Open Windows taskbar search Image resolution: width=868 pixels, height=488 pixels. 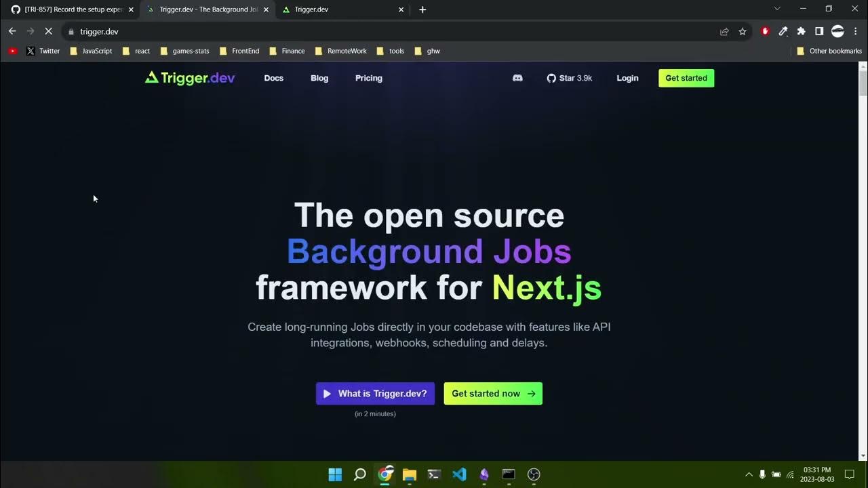(360, 474)
